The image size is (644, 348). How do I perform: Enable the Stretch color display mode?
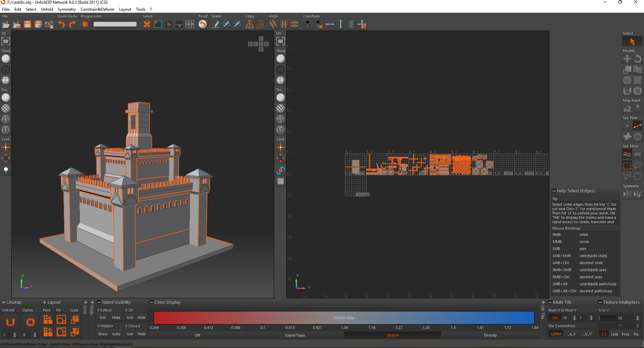(x=392, y=335)
